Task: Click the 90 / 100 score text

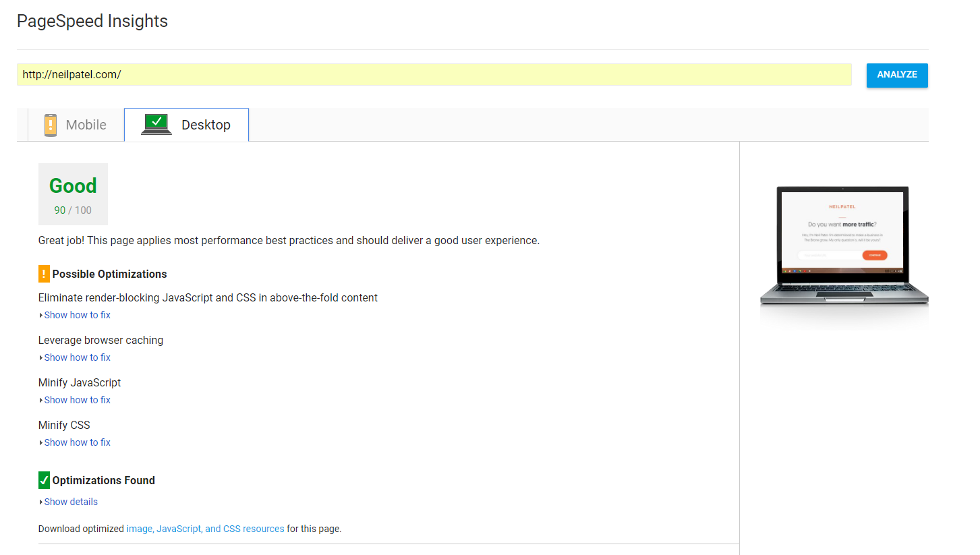Action: tap(73, 210)
